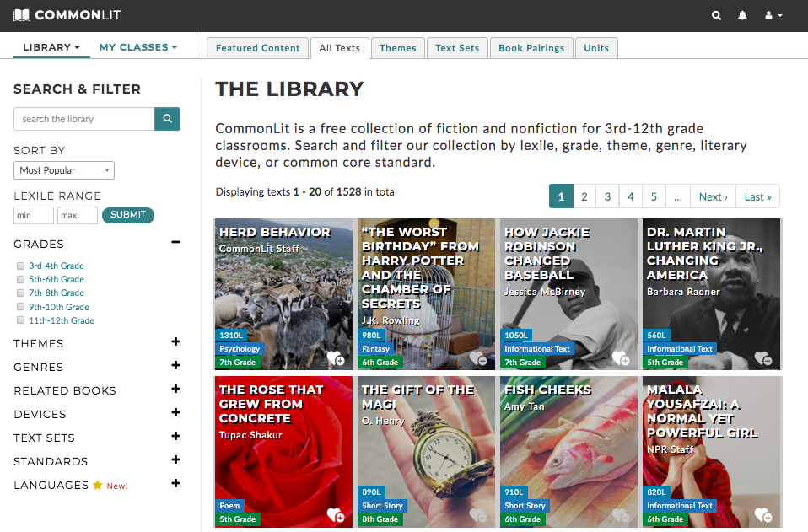Open the Featured Content tab
The width and height of the screenshot is (808, 532).
pos(257,48)
